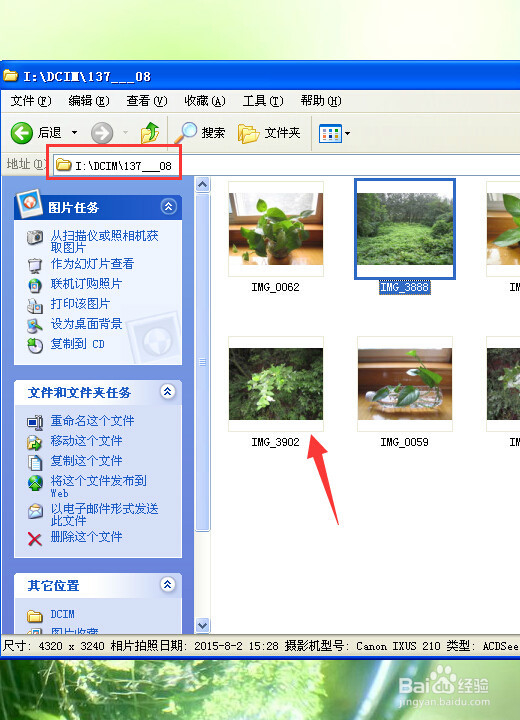Open the 工具(T) menu
The height and width of the screenshot is (720, 520).
(263, 101)
